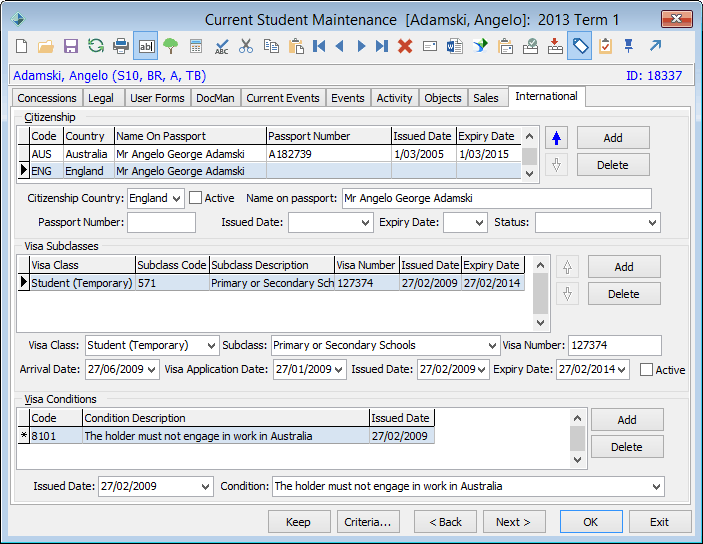Run spell check ABC icon
Image resolution: width=703 pixels, height=544 pixels.
point(221,46)
